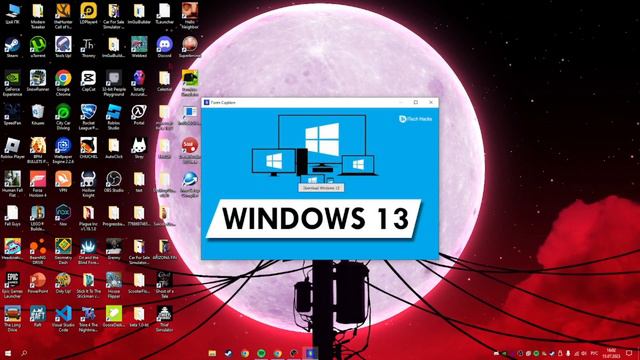
Task: Select the TLauncher desktop shortcut
Action: tap(164, 14)
